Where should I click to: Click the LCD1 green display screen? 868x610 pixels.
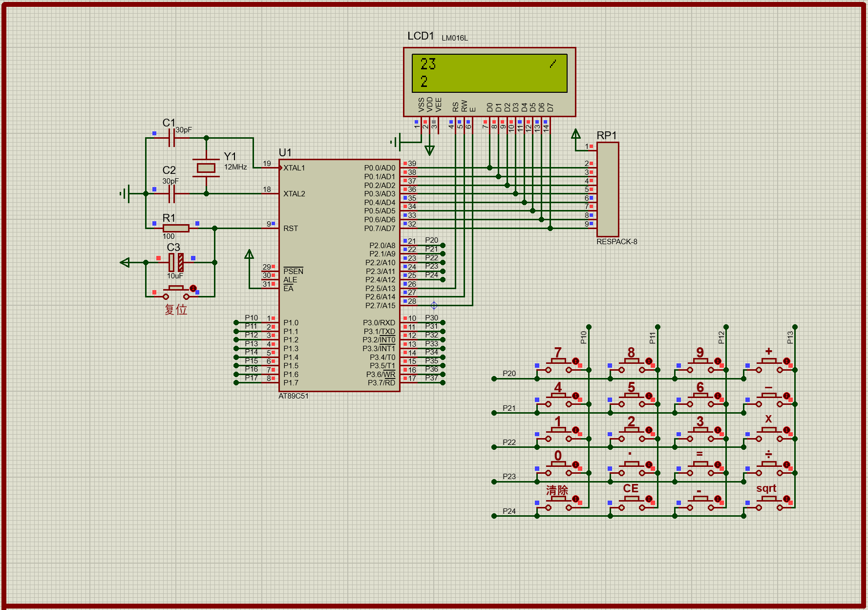pyautogui.click(x=489, y=73)
